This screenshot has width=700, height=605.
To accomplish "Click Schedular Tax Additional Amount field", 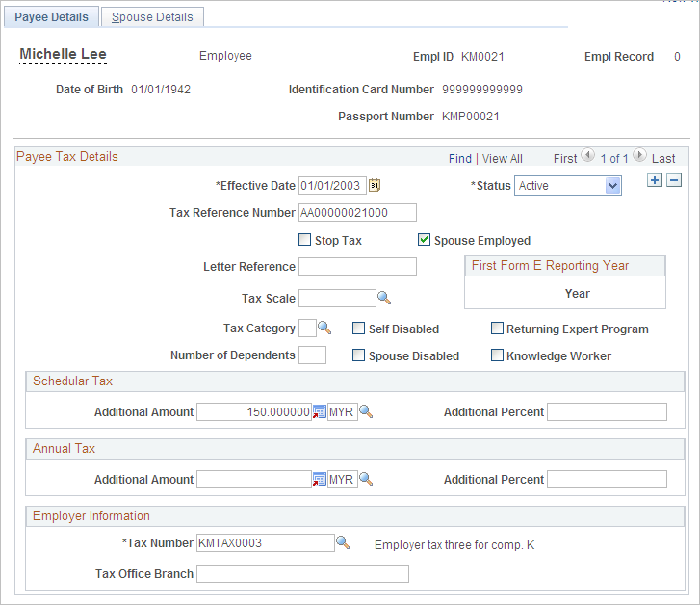I will pos(254,412).
